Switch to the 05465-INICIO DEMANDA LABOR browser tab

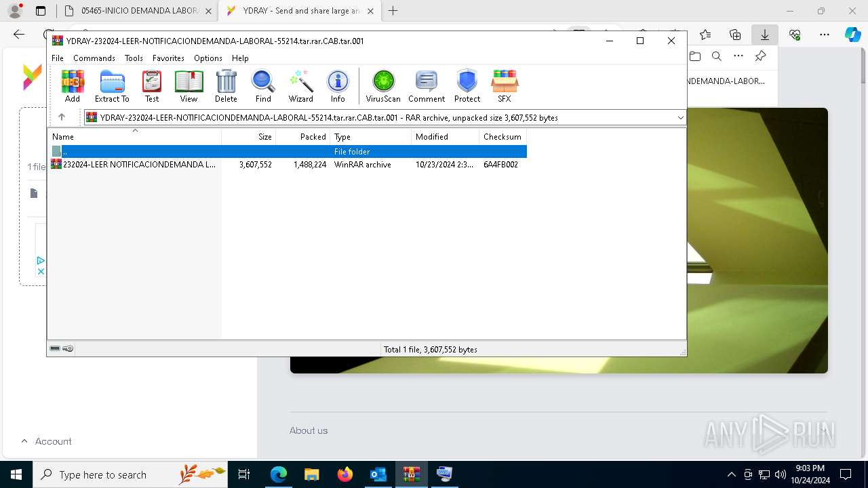[138, 11]
